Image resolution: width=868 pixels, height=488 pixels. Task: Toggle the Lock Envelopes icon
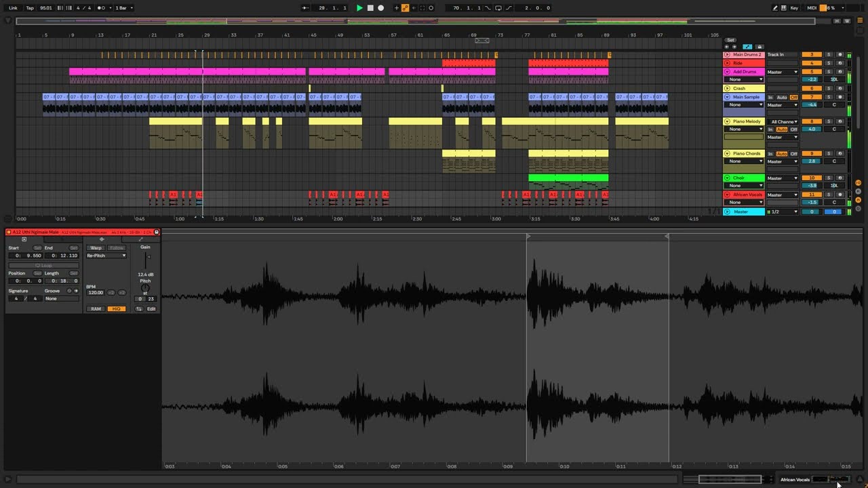759,47
